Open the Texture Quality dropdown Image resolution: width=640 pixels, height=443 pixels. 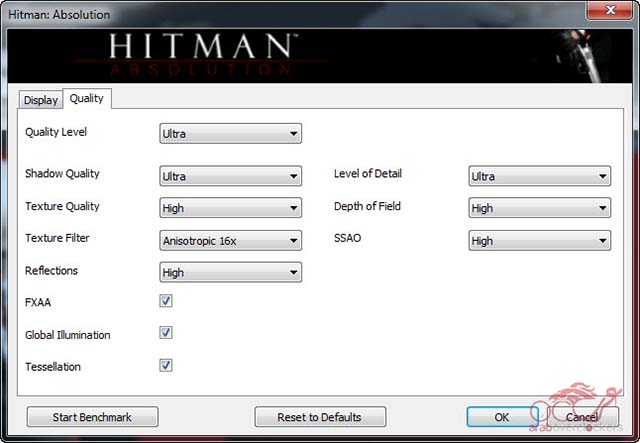pos(230,208)
